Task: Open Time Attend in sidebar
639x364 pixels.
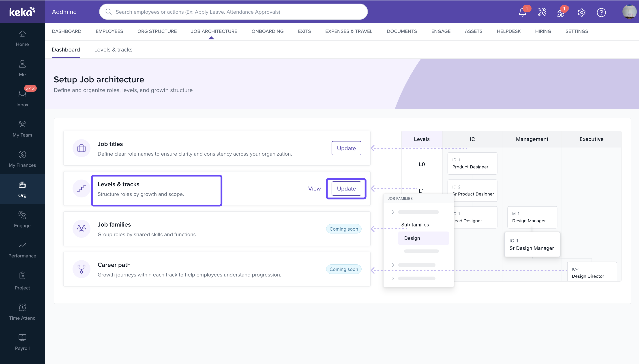Action: (x=22, y=312)
